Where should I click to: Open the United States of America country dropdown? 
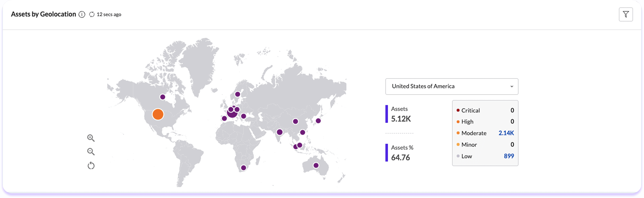(451, 86)
